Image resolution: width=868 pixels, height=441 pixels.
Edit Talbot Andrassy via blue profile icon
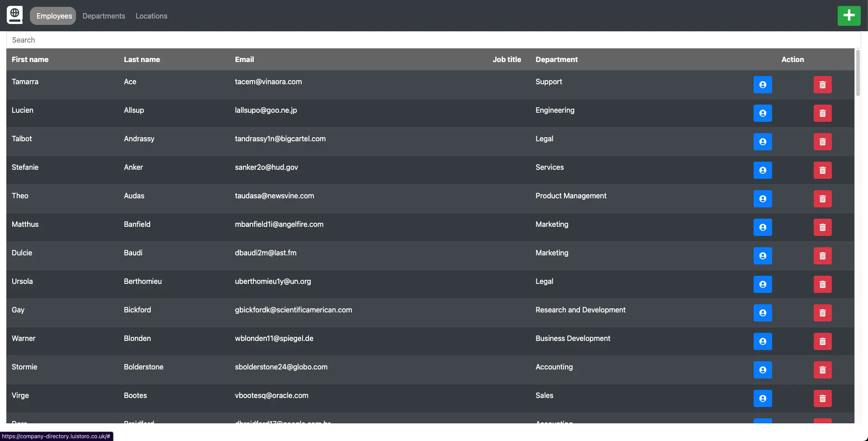click(762, 142)
